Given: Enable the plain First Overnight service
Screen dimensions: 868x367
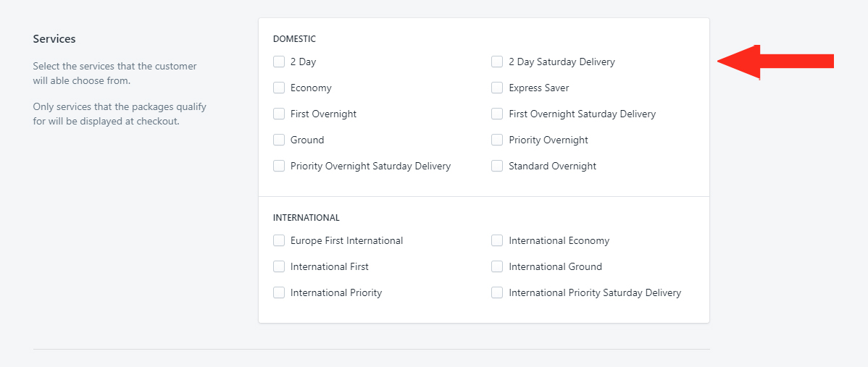Looking at the screenshot, I should coord(278,114).
